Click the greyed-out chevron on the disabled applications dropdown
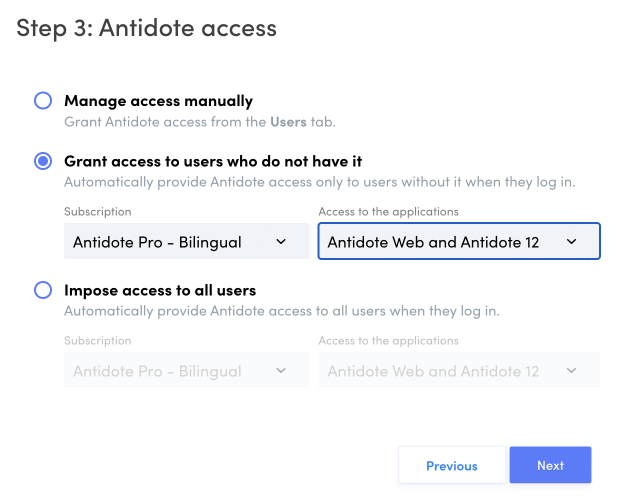 (571, 371)
